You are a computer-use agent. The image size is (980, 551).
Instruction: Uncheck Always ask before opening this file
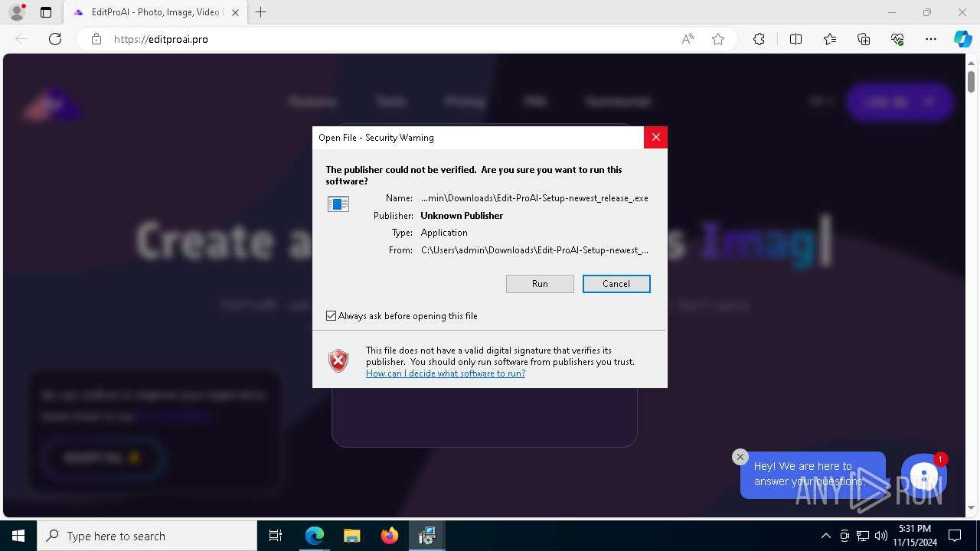click(x=331, y=316)
